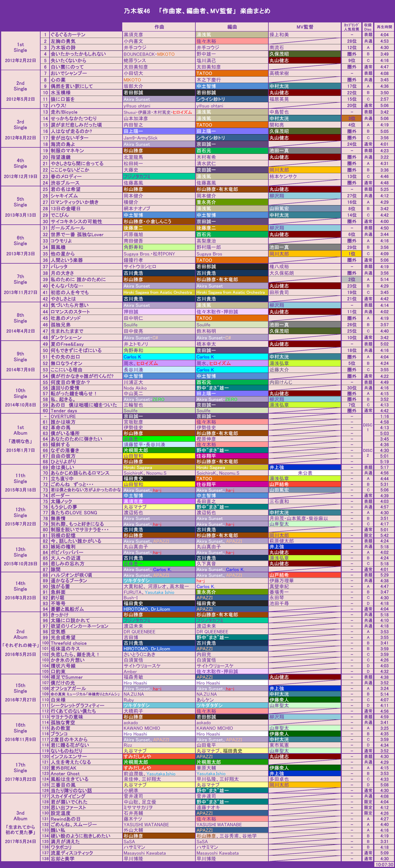Viewport: 395px width, 868px height.
Task: Select song title Tender days
Action: click(x=64, y=410)
